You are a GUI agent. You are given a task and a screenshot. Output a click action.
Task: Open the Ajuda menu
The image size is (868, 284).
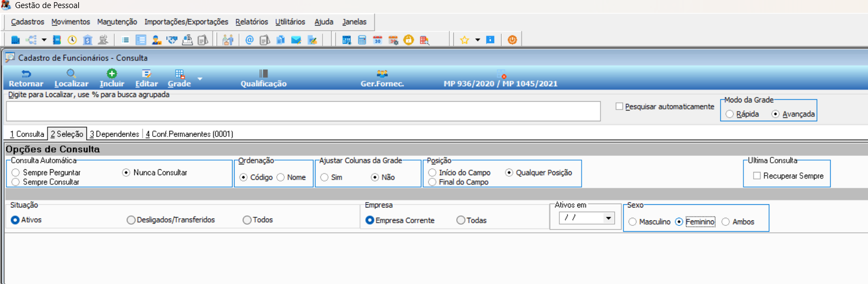coord(324,22)
